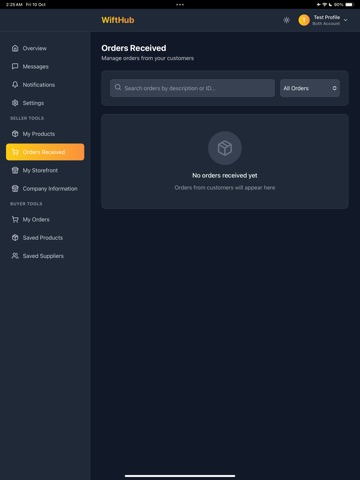
Task: Select the Orders Received sidebar item
Action: (x=45, y=152)
